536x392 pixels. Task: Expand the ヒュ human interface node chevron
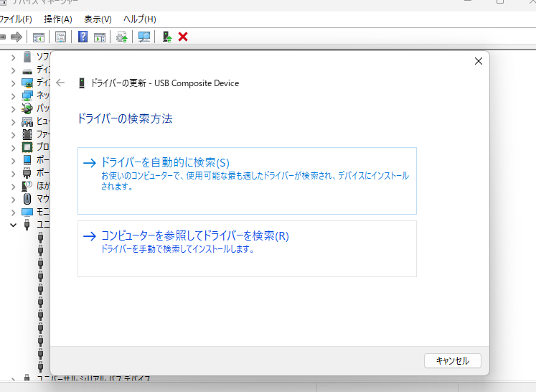[x=13, y=122]
